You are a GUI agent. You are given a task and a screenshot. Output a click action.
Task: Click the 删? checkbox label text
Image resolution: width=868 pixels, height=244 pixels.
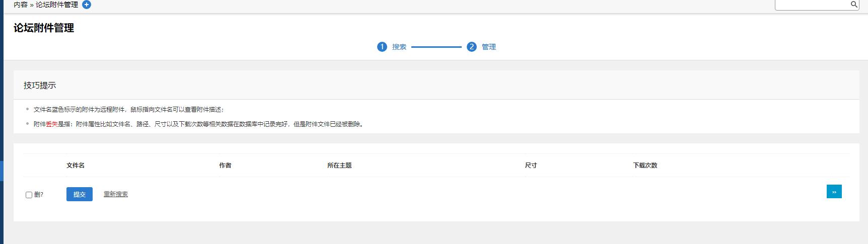point(39,195)
